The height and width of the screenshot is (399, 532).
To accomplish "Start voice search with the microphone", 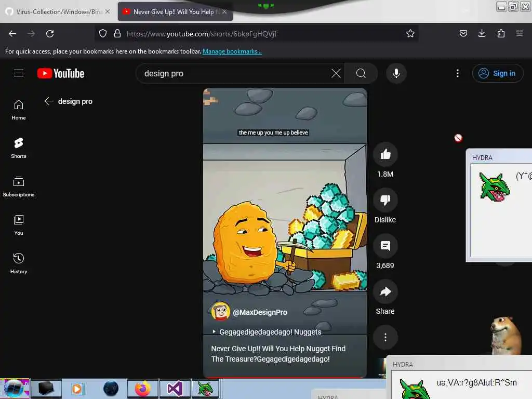I will click(396, 73).
